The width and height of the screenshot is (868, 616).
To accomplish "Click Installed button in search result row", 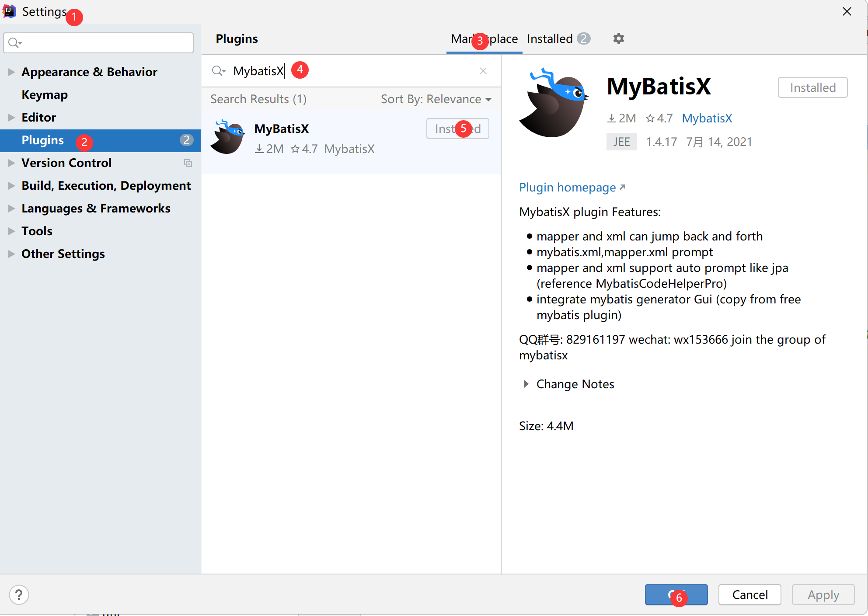I will 457,129.
